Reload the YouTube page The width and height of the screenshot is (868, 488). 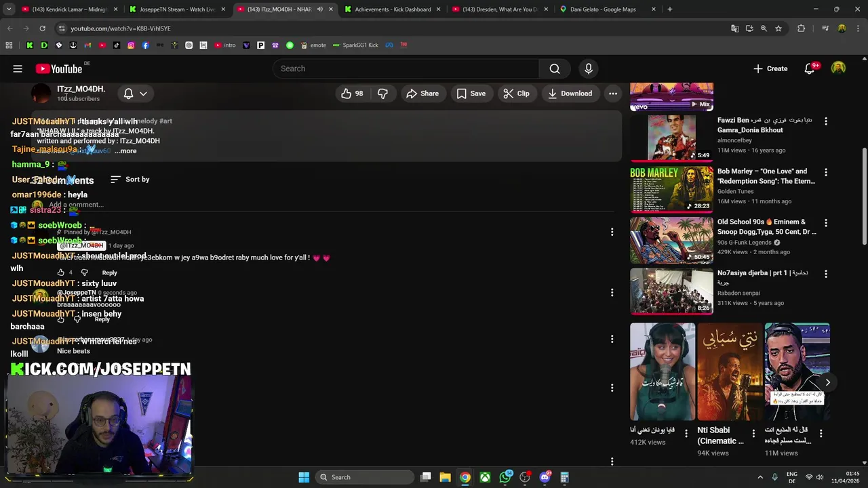click(x=42, y=28)
